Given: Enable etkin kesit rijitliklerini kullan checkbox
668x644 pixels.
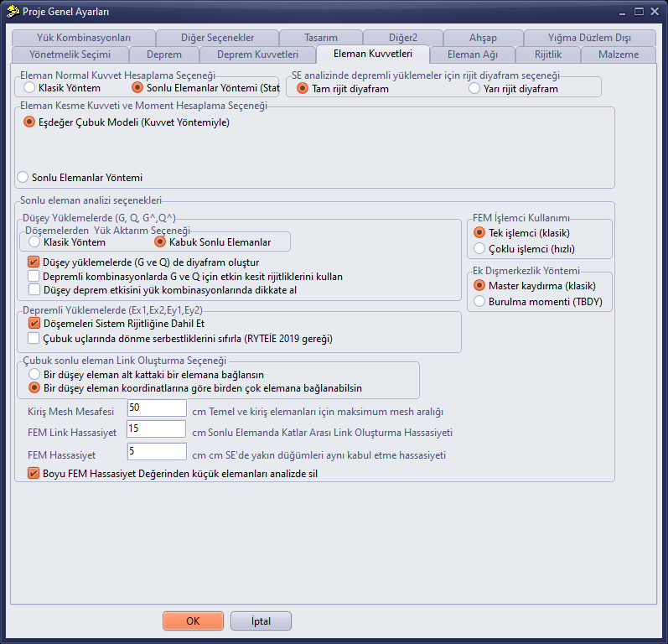Looking at the screenshot, I should tap(185, 277).
